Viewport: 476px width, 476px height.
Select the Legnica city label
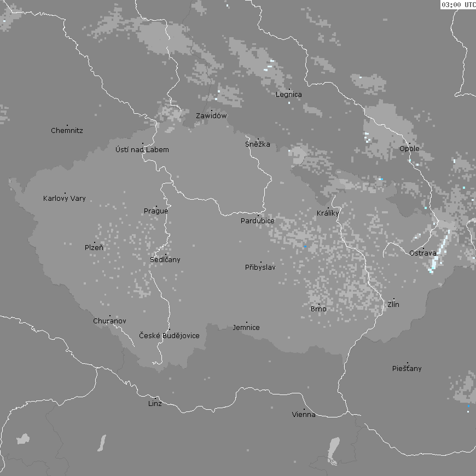pyautogui.click(x=289, y=95)
